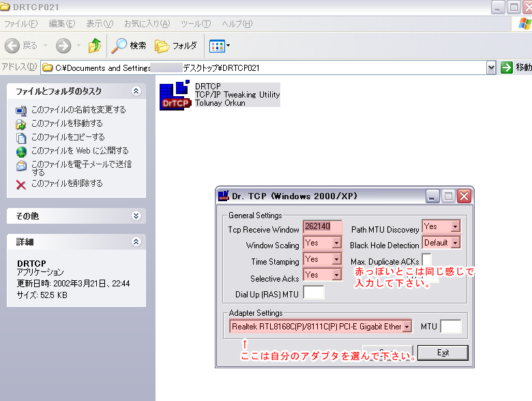Click the Windows flag logo icon
The image size is (532, 401).
pos(525,24)
